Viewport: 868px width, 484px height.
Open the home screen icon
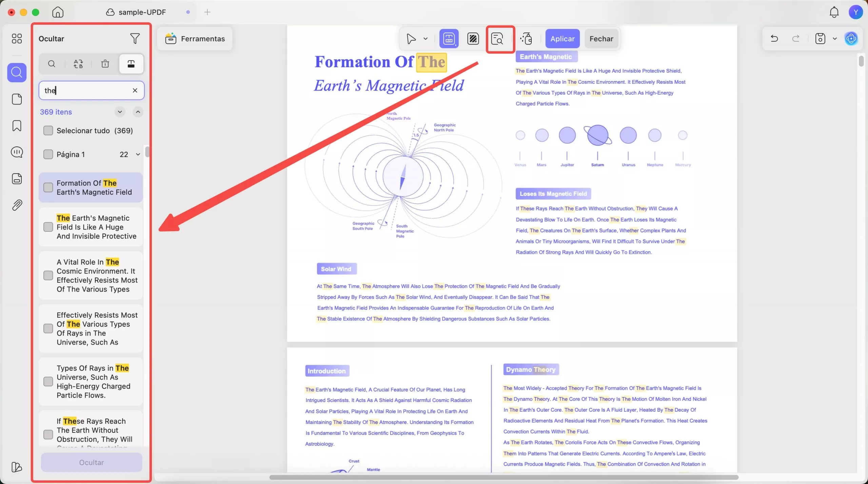click(58, 12)
